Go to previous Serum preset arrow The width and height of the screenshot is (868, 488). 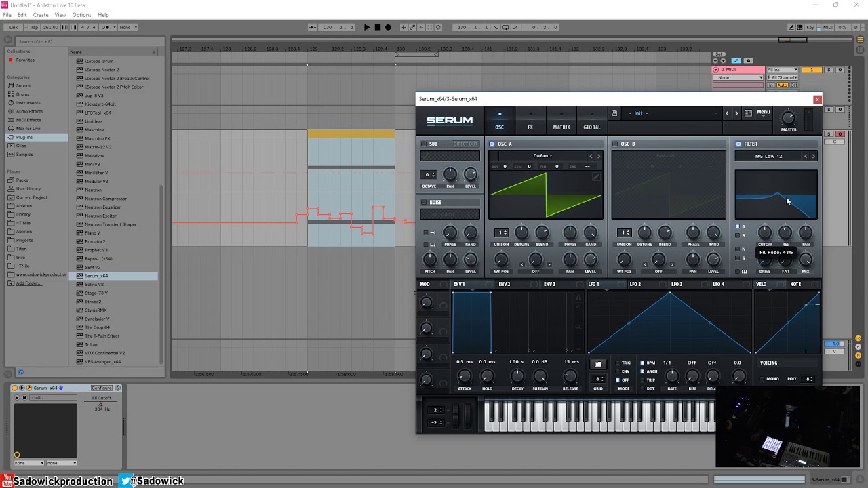pos(727,113)
